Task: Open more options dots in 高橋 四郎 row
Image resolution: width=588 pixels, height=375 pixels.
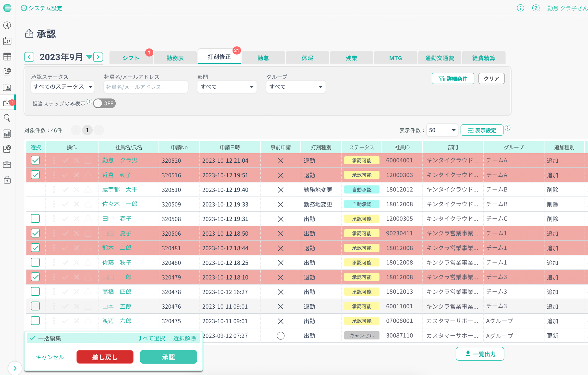Action: [54, 292]
